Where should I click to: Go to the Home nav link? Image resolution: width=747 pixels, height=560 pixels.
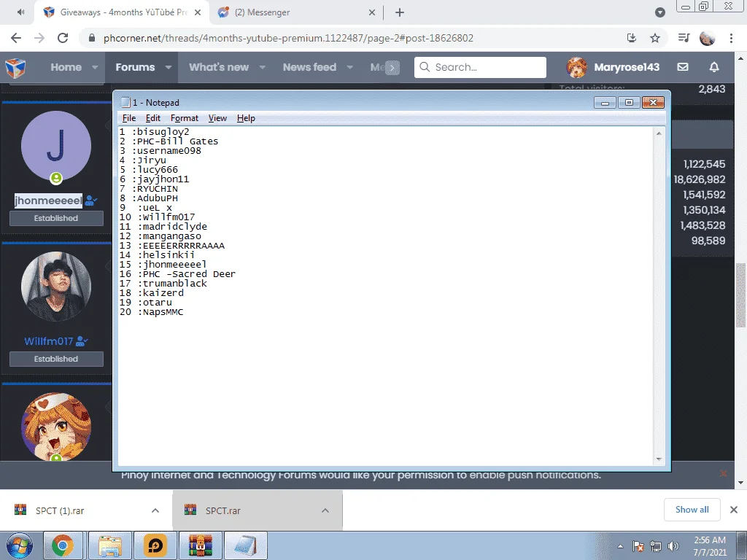click(66, 68)
